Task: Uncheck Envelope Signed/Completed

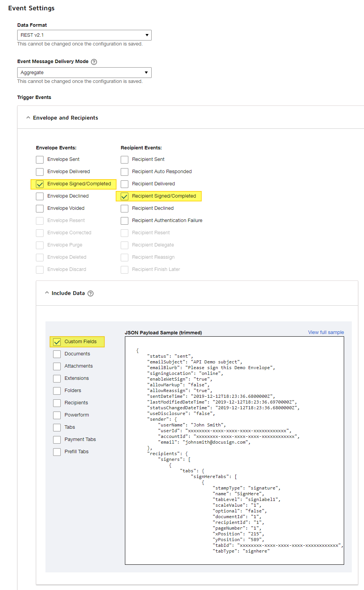Action: point(40,184)
